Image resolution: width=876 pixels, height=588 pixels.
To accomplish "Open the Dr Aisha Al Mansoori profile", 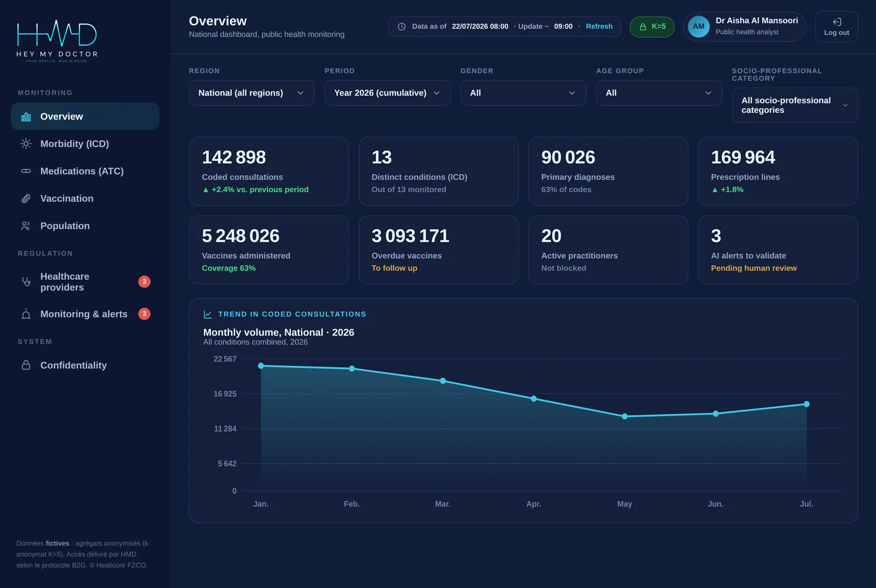I will [x=745, y=27].
